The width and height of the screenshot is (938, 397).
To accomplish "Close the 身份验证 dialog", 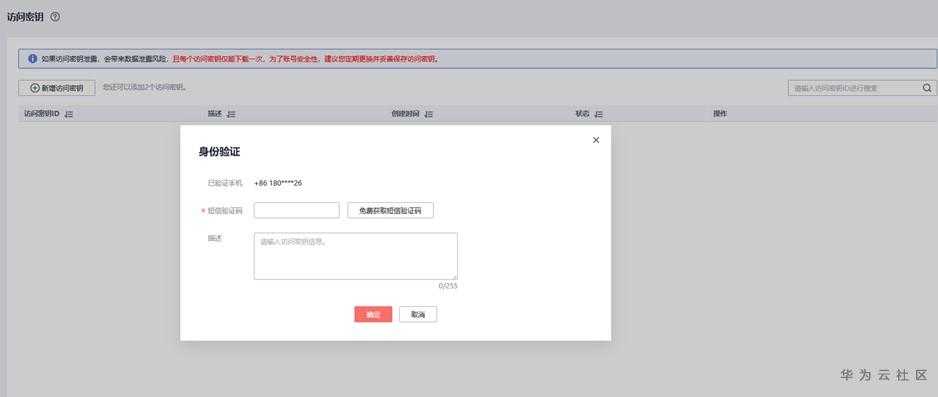I will tap(596, 140).
